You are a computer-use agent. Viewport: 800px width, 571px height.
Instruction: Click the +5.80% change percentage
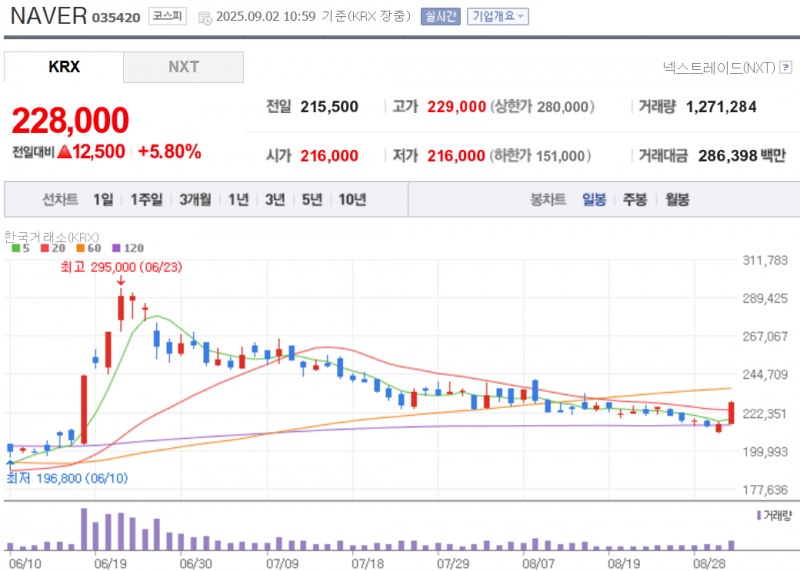coord(169,152)
